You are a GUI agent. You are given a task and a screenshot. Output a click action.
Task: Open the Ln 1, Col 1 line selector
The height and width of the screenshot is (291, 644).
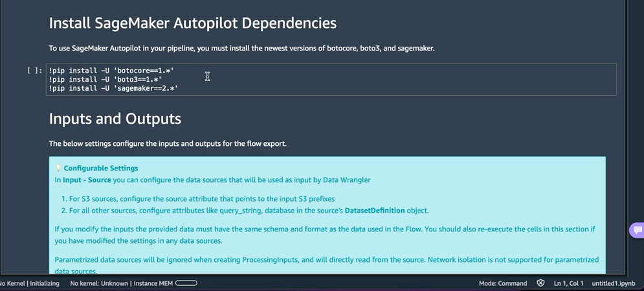pyautogui.click(x=568, y=283)
